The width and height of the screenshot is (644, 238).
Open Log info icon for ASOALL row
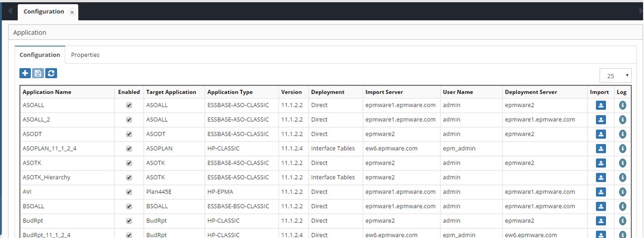coord(623,106)
